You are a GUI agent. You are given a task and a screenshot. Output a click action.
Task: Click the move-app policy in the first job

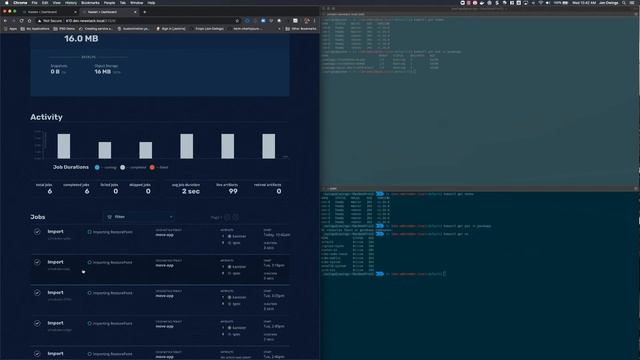coord(164,235)
